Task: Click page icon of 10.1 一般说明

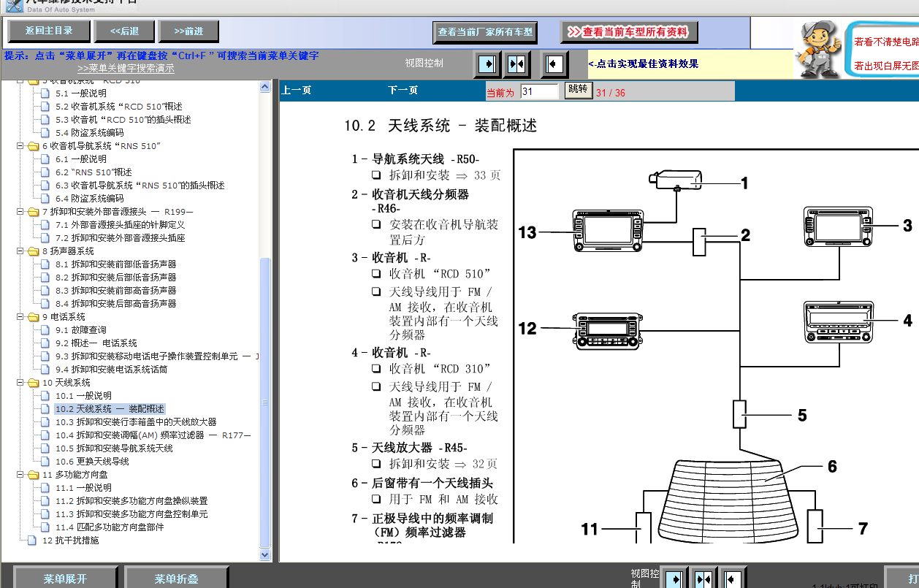Action: pos(47,396)
